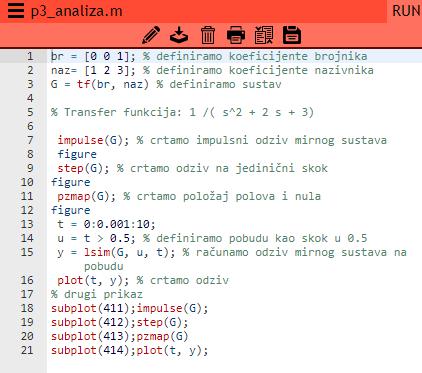This screenshot has height=373, width=422.
Task: Click comment 'crtamo impulsni odziv mirnog sustava'
Action: point(268,140)
